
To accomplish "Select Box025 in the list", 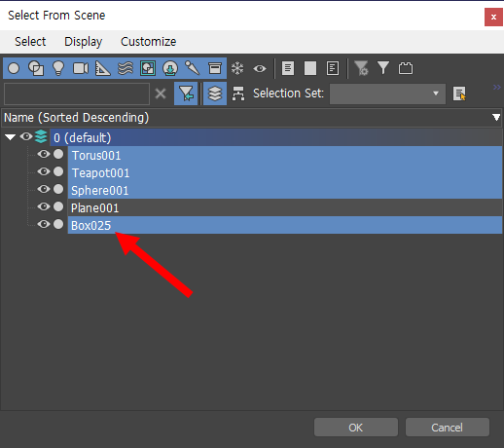I will (x=285, y=225).
